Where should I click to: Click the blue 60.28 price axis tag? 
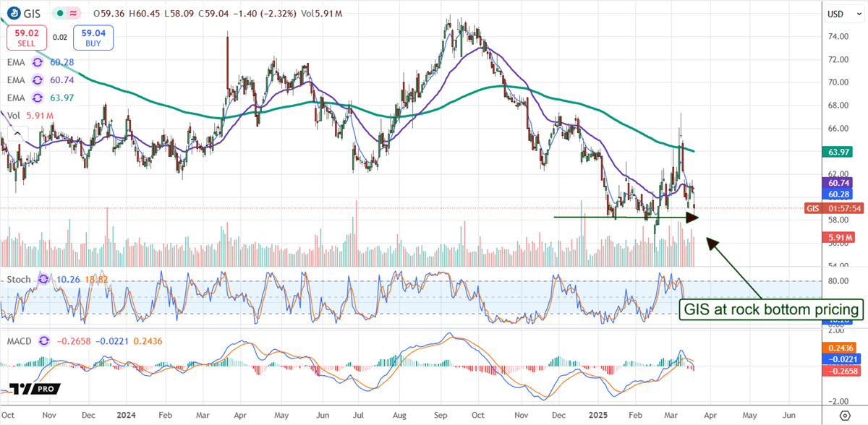(x=839, y=194)
